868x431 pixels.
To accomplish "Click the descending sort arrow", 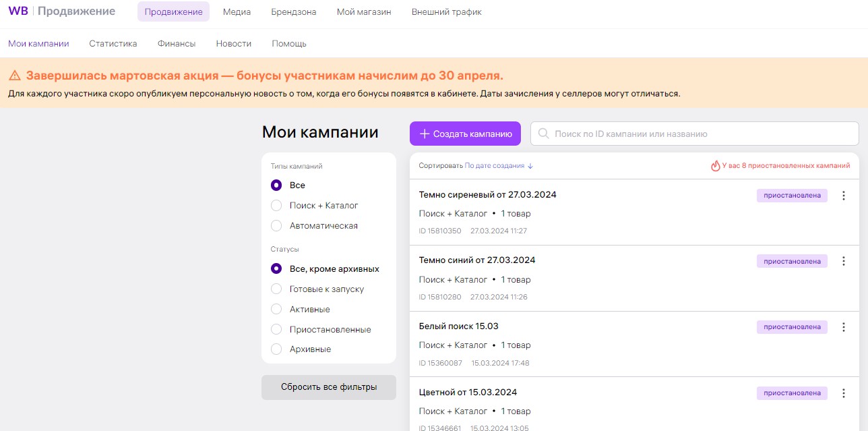I will pyautogui.click(x=529, y=165).
